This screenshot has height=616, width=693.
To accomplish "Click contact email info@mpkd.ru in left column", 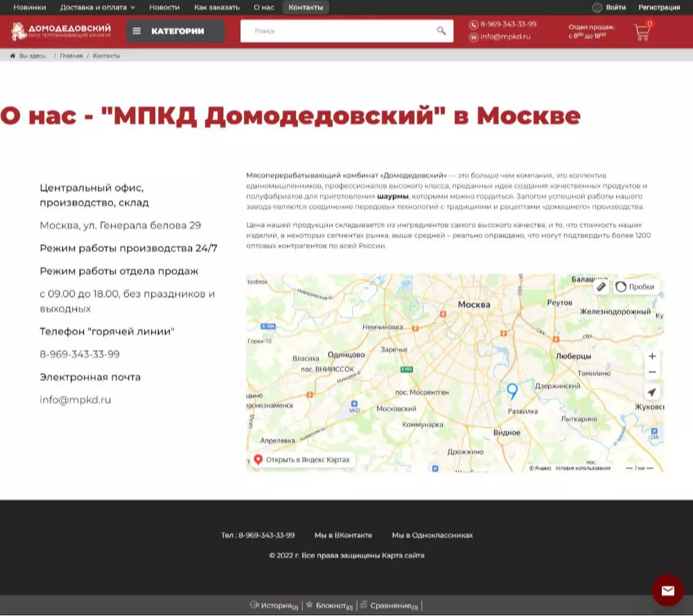I will (x=75, y=400).
